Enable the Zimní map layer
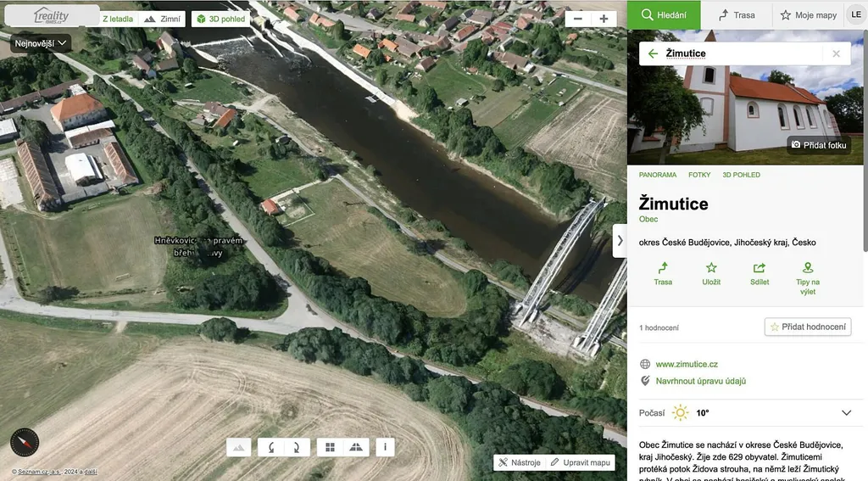868x481 pixels. coord(162,19)
